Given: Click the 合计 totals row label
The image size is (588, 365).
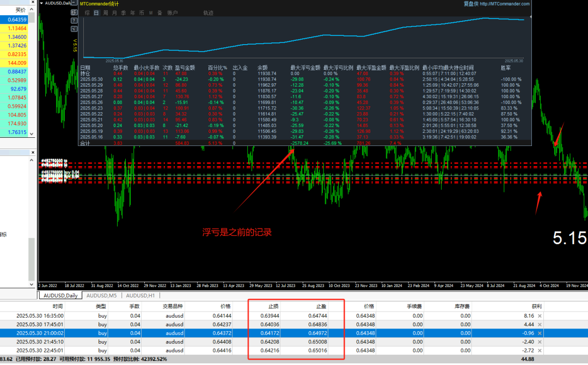Looking at the screenshot, I should click(x=85, y=143).
